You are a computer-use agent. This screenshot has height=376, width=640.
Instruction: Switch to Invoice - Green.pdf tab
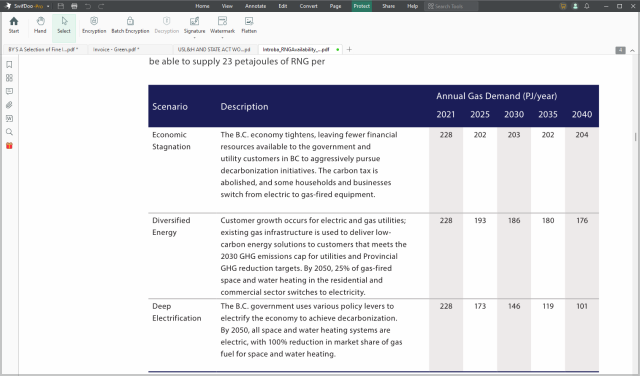pyautogui.click(x=130, y=49)
